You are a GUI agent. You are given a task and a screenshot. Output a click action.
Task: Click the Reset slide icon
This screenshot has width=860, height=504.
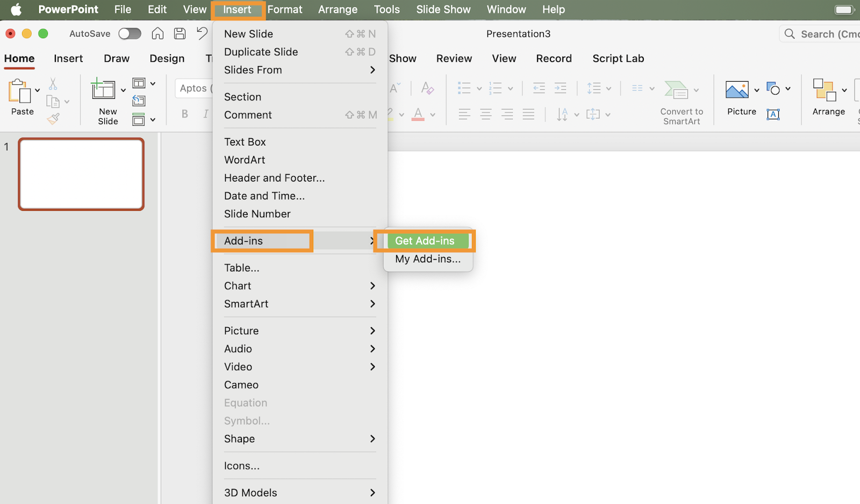click(139, 100)
